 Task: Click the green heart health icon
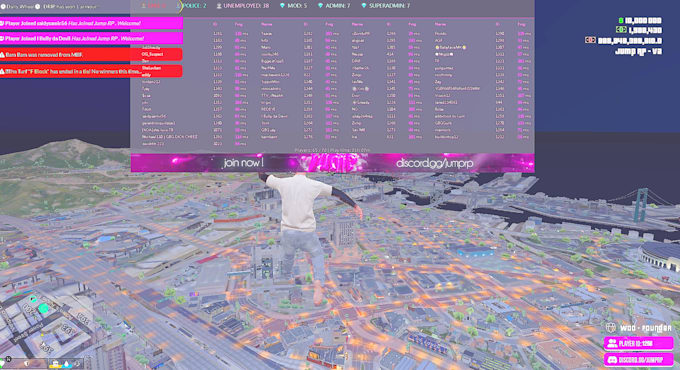pyautogui.click(x=2, y=363)
